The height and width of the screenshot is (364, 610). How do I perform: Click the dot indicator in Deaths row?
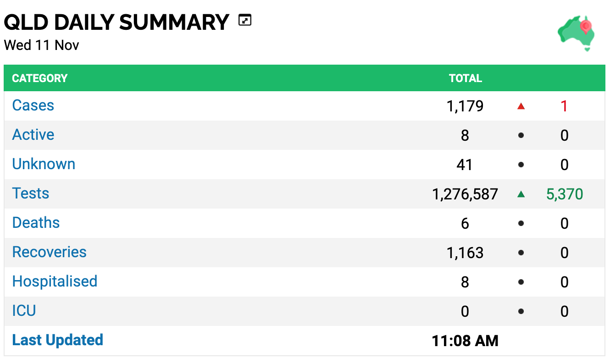point(521,224)
